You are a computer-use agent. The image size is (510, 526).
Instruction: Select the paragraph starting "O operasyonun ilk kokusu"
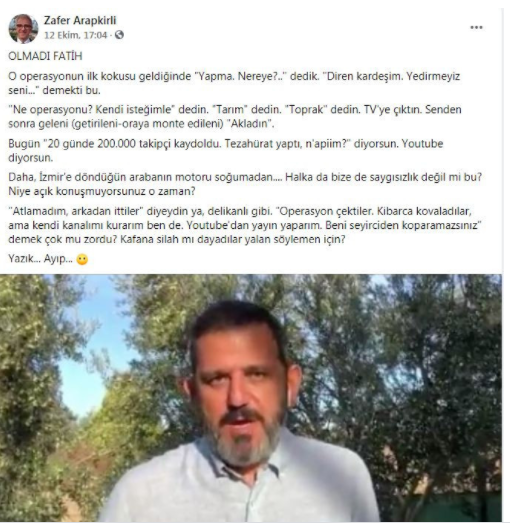pyautogui.click(x=234, y=83)
